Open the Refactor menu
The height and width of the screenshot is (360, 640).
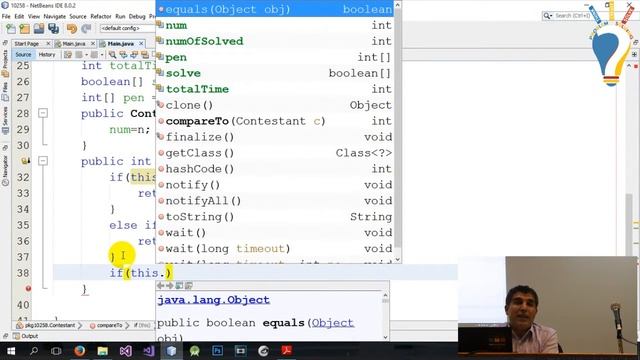tap(101, 16)
